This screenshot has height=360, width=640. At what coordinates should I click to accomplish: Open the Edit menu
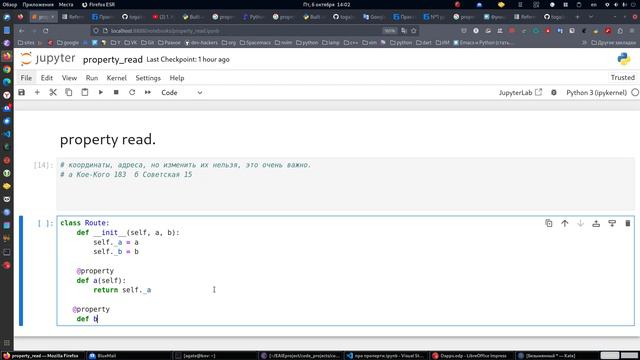point(47,78)
